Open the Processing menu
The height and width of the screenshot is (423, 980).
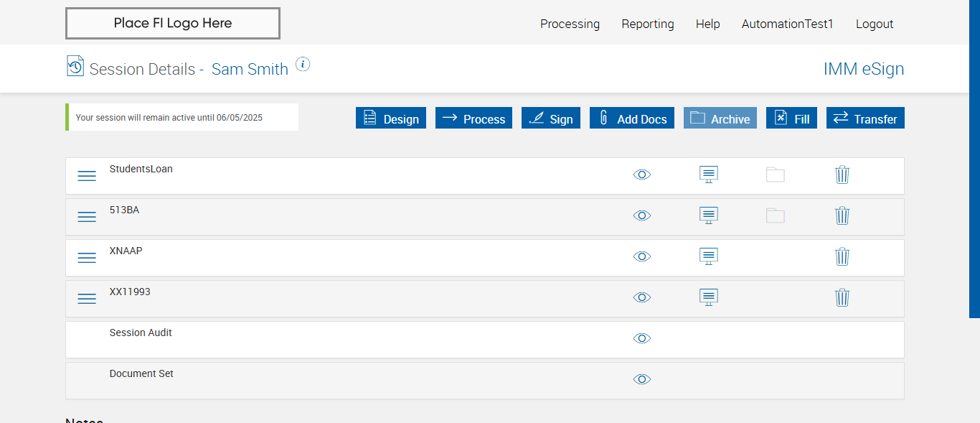tap(570, 24)
